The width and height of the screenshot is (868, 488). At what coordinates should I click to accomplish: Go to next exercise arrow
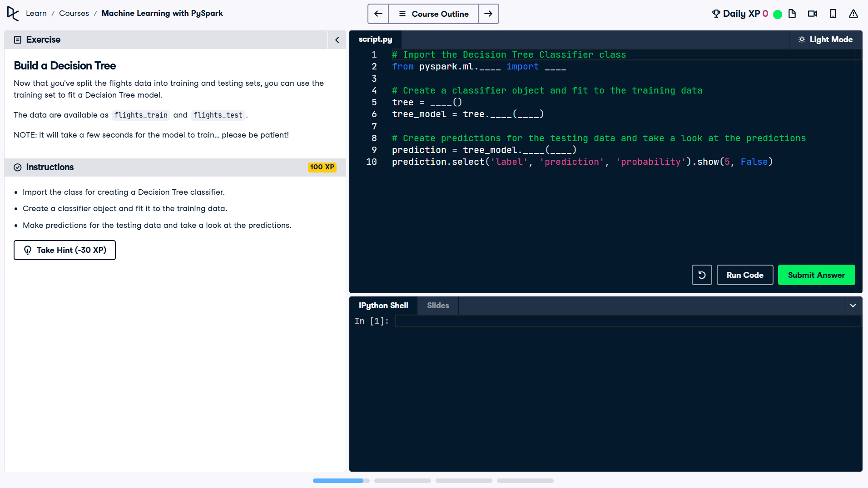click(x=488, y=14)
